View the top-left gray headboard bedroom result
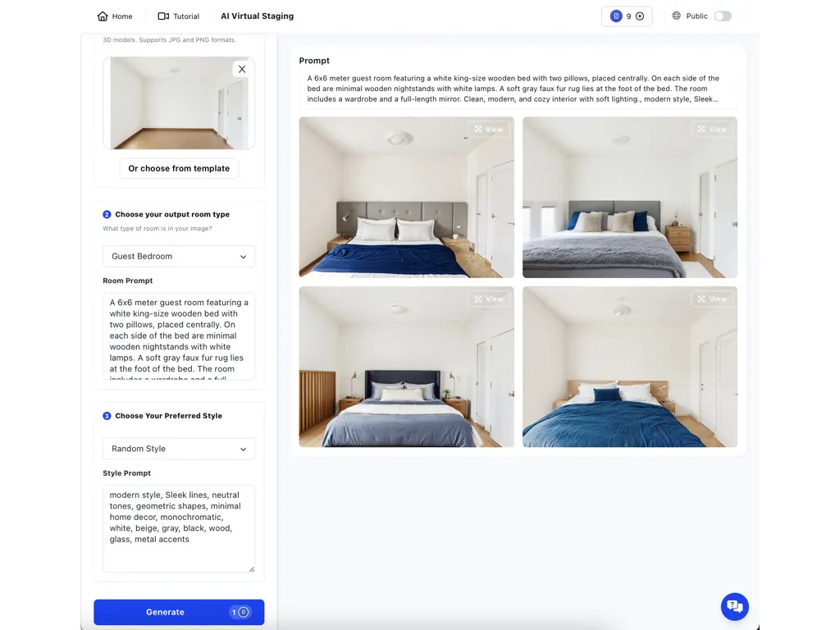This screenshot has height=630, width=840. point(489,129)
